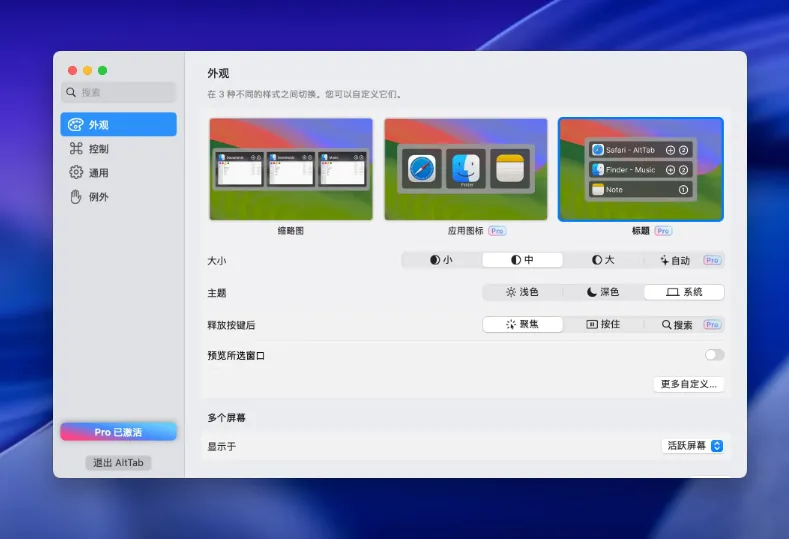Open the 通用 general section
The image size is (789, 539).
[x=118, y=173]
